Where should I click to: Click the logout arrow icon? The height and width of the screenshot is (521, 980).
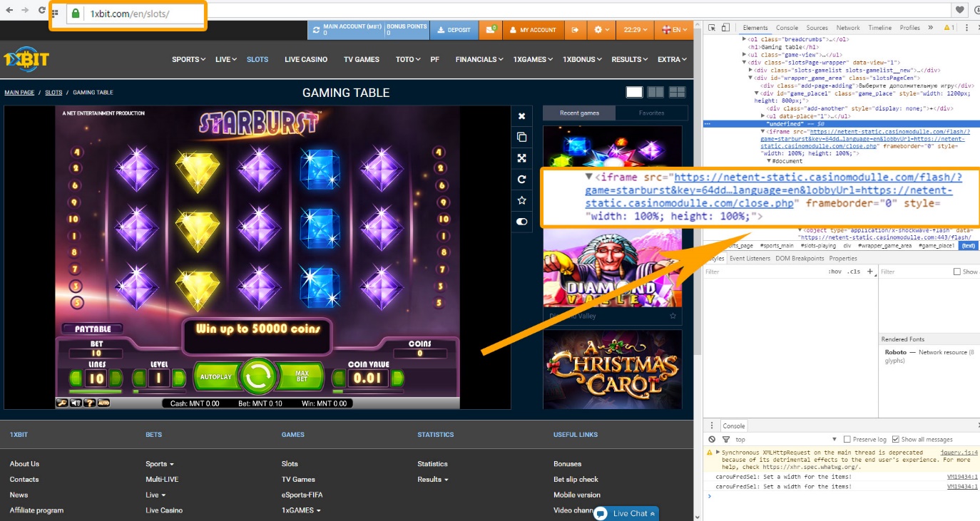[x=575, y=30]
